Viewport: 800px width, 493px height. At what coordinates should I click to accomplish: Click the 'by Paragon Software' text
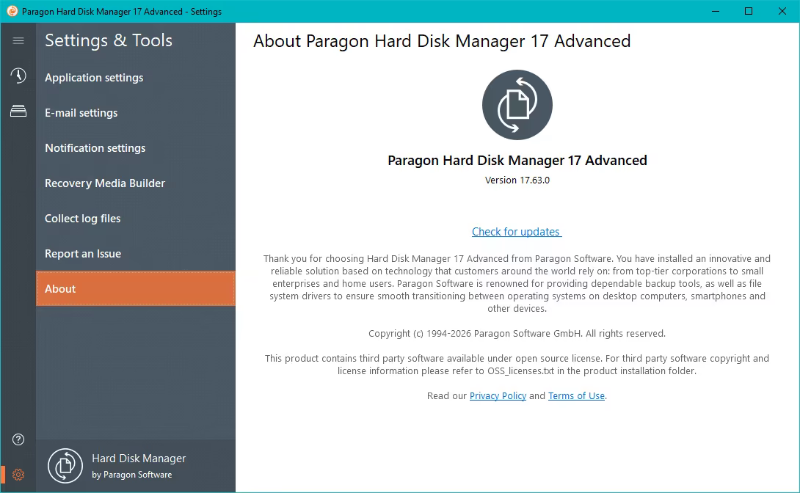tap(132, 475)
